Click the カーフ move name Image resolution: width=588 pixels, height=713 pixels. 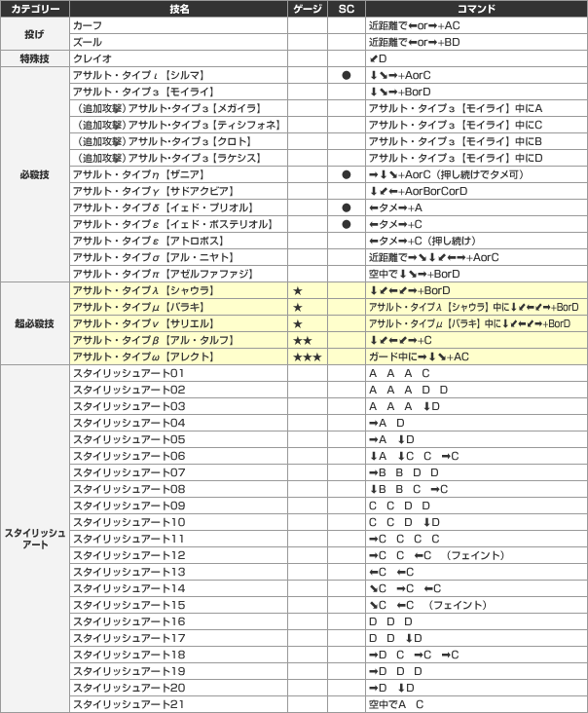point(88,26)
